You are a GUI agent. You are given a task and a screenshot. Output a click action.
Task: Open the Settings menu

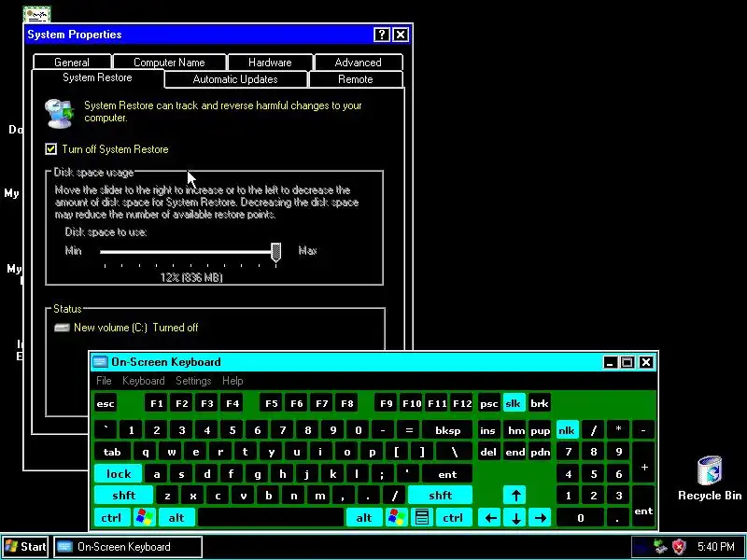click(x=193, y=381)
